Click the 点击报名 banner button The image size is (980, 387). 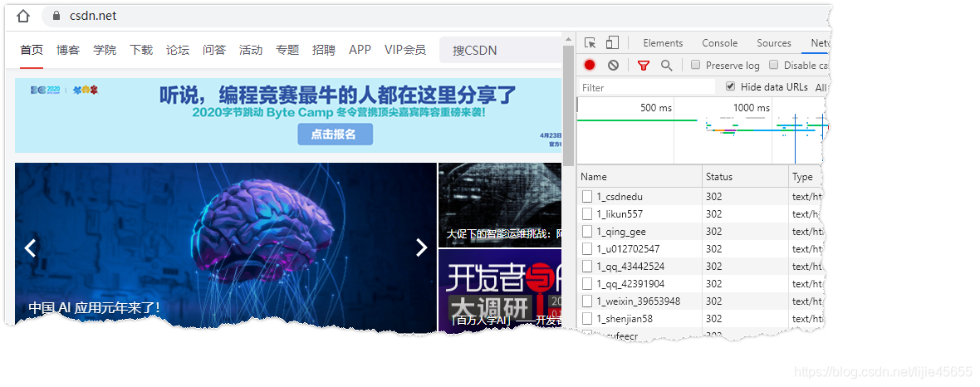point(335,134)
